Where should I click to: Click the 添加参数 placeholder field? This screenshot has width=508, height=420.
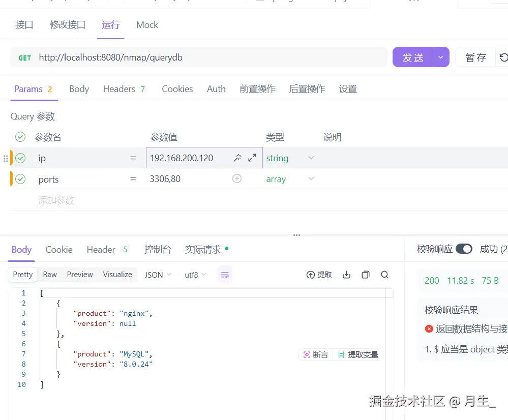pyautogui.click(x=56, y=200)
